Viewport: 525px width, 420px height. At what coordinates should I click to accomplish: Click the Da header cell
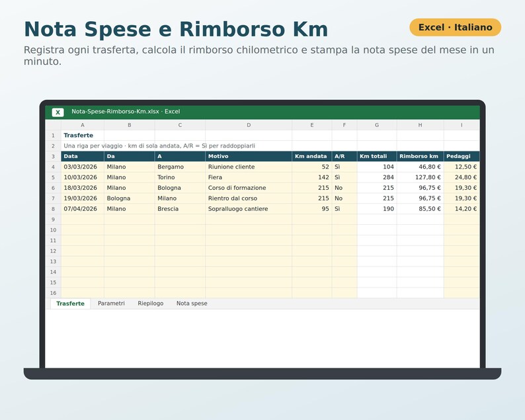(x=129, y=156)
